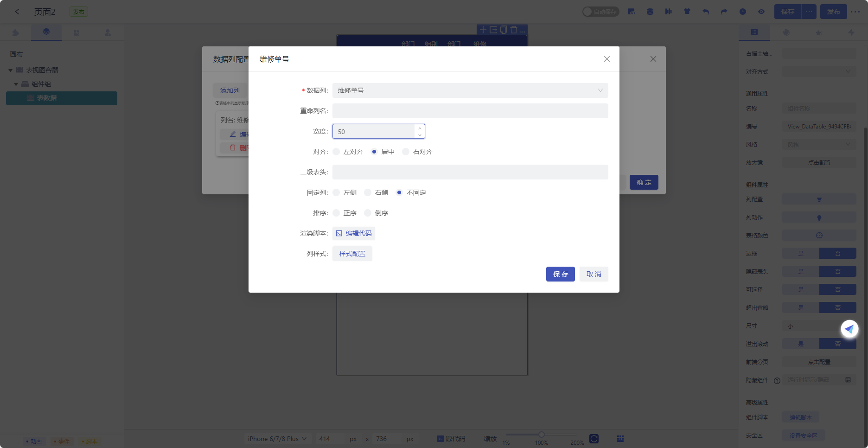Click the undo arrow icon
Screen dimensions: 868x448
pyautogui.click(x=706, y=12)
